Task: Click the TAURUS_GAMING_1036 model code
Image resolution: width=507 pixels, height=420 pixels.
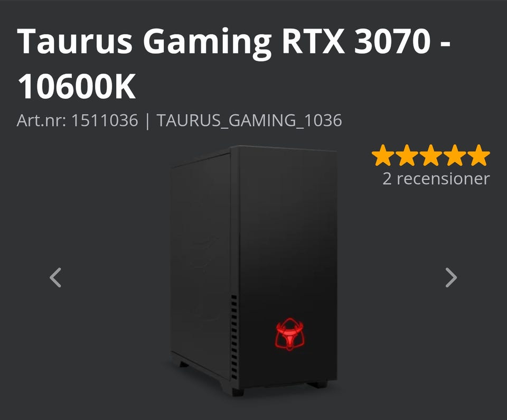Action: coord(249,120)
